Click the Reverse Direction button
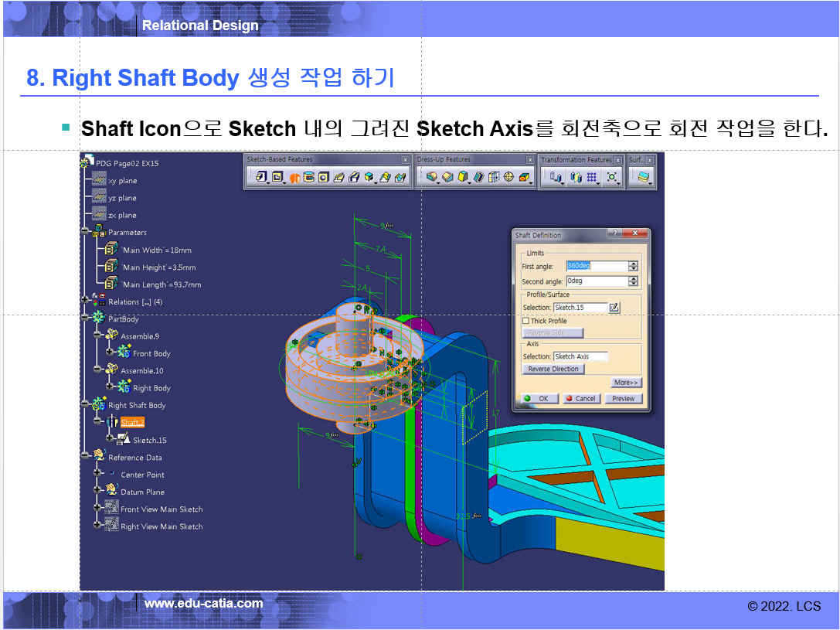 click(553, 369)
